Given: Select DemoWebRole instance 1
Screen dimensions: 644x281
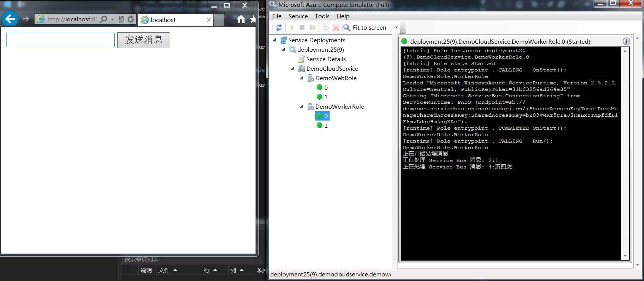Looking at the screenshot, I should 322,97.
